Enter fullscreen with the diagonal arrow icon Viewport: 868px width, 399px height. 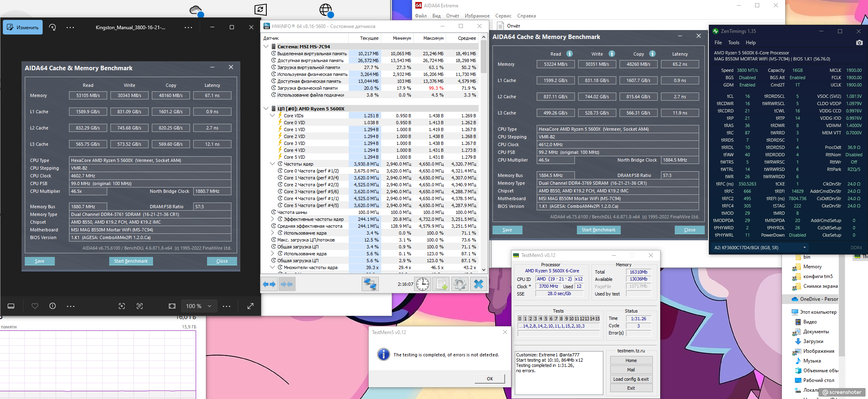[250, 306]
